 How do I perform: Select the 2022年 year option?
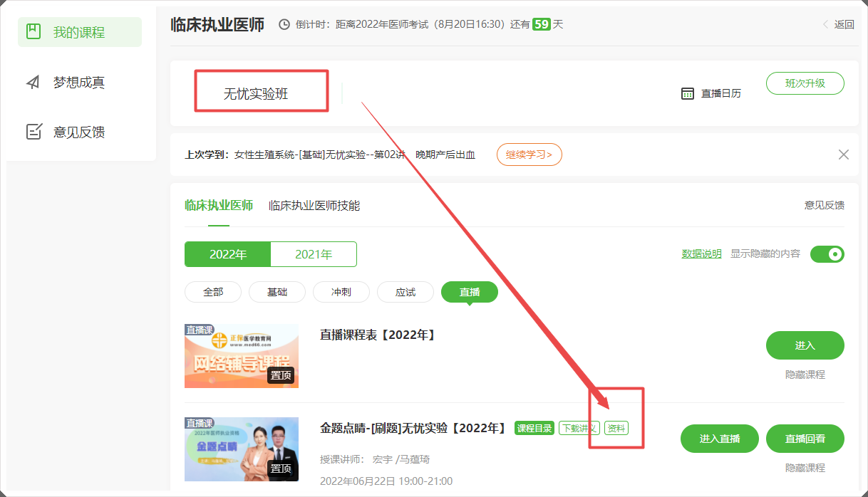(227, 254)
